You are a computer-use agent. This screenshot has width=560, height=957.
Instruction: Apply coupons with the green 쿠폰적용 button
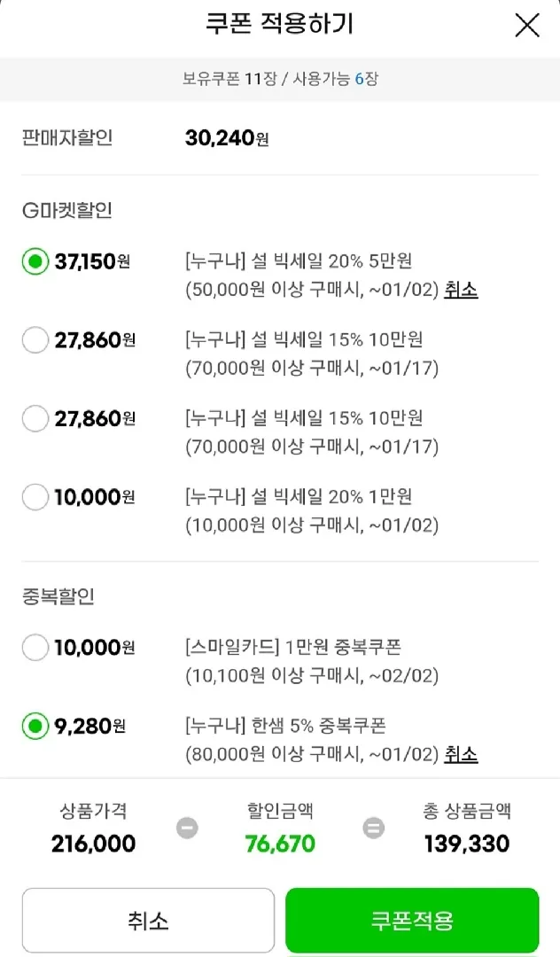(412, 921)
